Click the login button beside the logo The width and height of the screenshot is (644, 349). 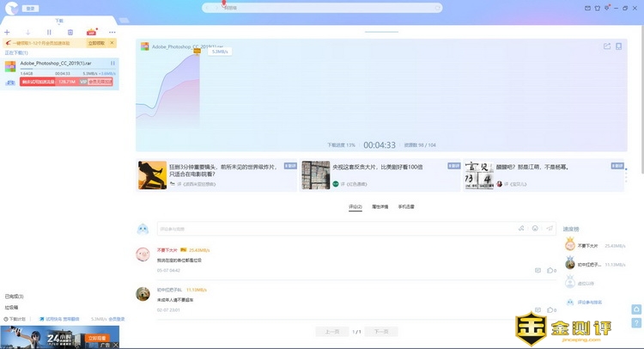tap(31, 8)
